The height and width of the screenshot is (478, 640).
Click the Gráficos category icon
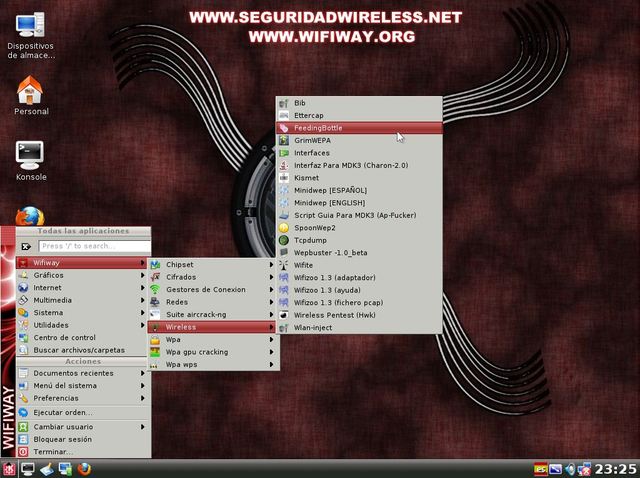pos(23,275)
